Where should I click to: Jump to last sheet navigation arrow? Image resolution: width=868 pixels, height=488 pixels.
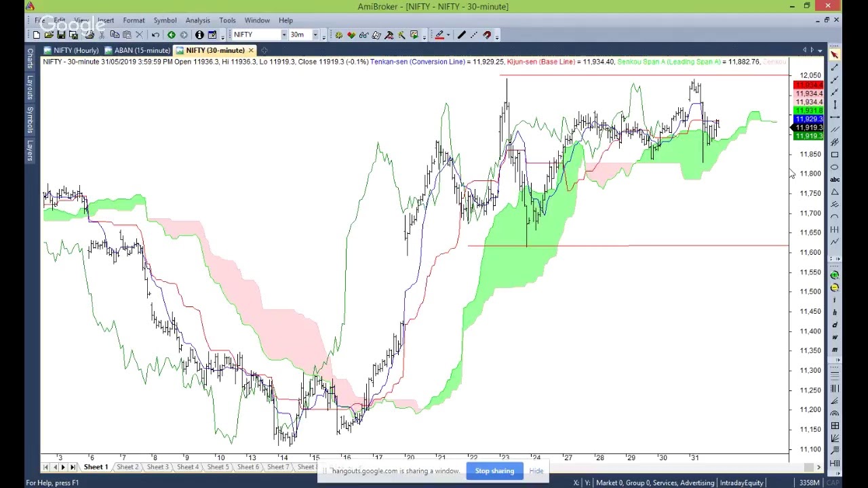point(73,467)
